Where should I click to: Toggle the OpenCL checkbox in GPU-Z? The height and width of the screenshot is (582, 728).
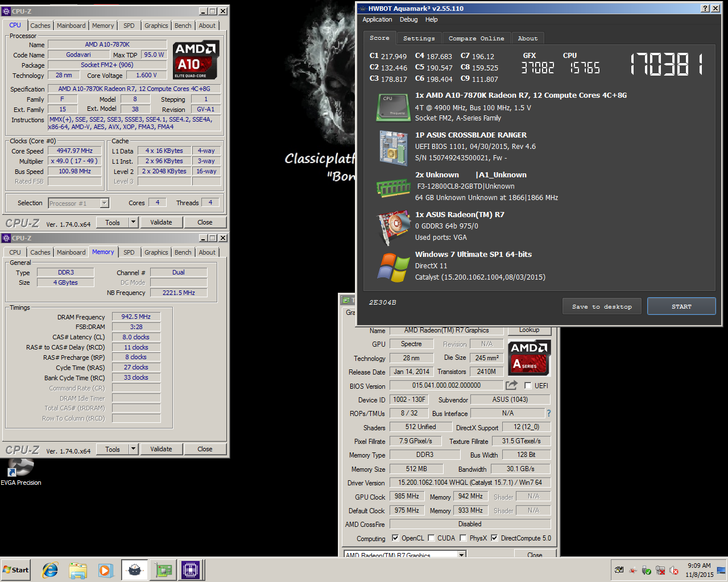tap(395, 538)
